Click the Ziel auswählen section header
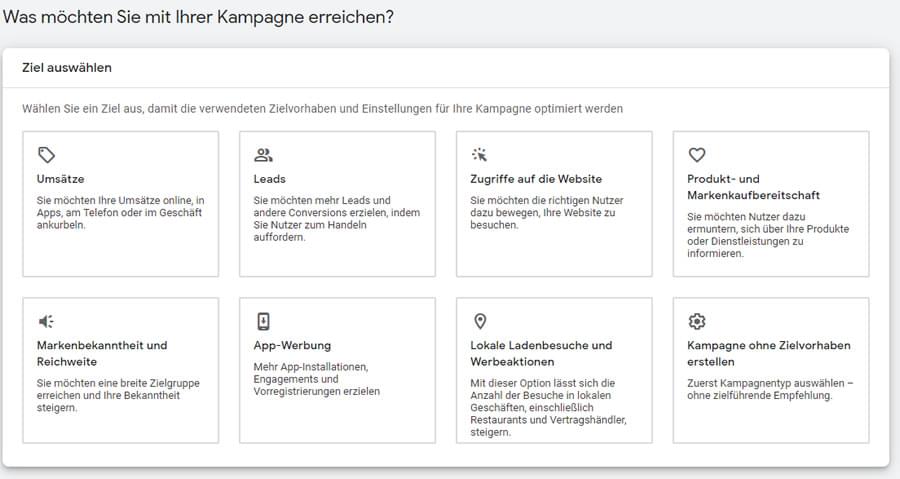The width and height of the screenshot is (900, 479). pos(67,68)
